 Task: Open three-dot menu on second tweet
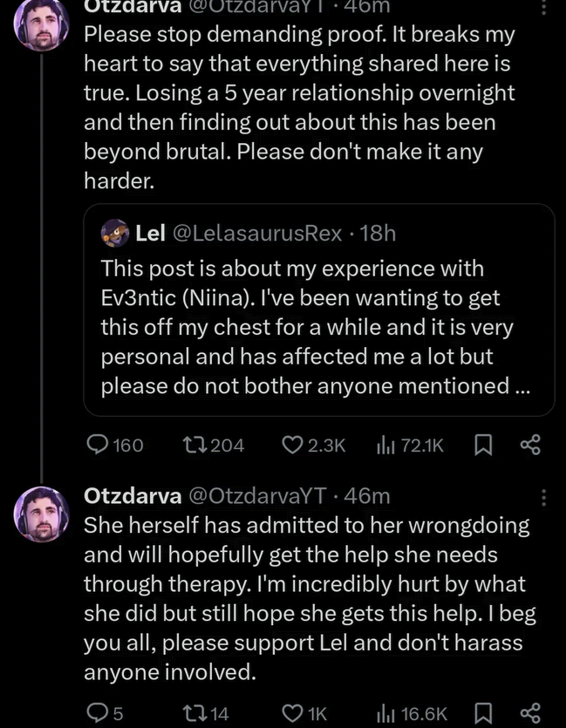pyautogui.click(x=545, y=497)
